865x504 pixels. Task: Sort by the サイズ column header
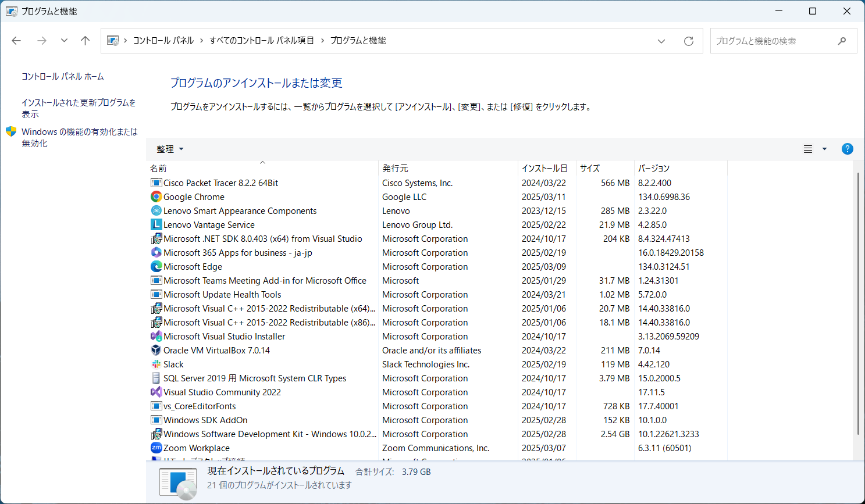tap(605, 168)
